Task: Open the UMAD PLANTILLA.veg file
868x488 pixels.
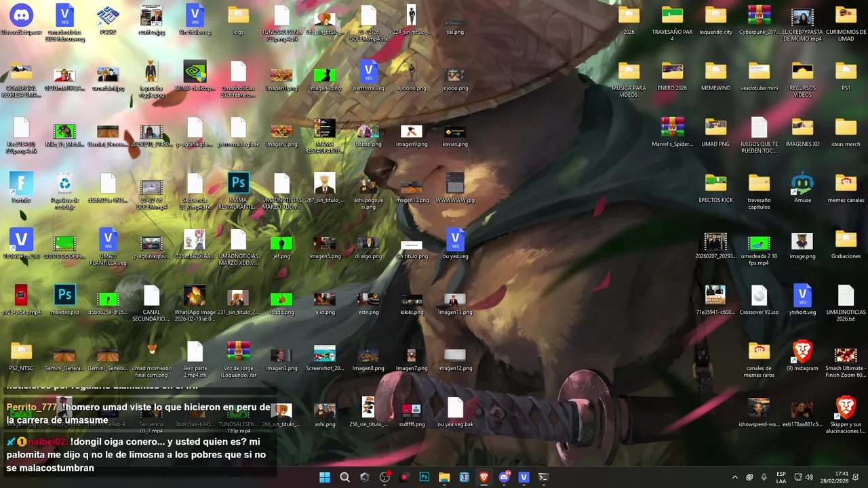Action: 108,247
